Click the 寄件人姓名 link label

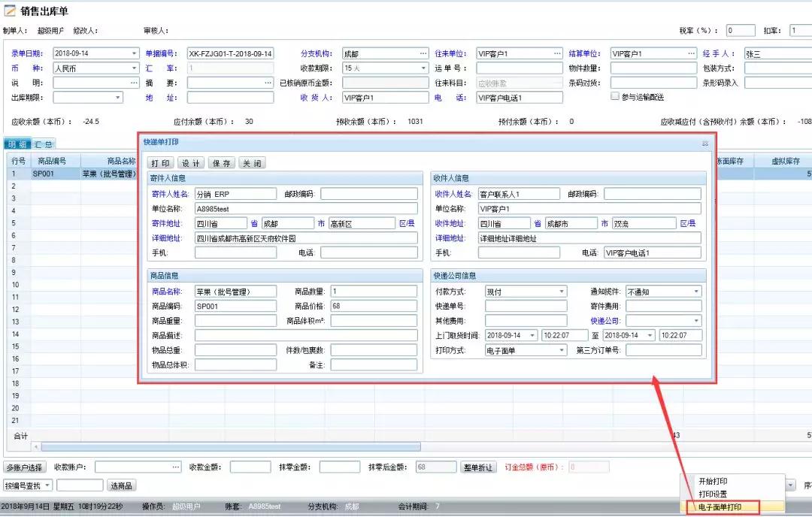[x=170, y=194]
